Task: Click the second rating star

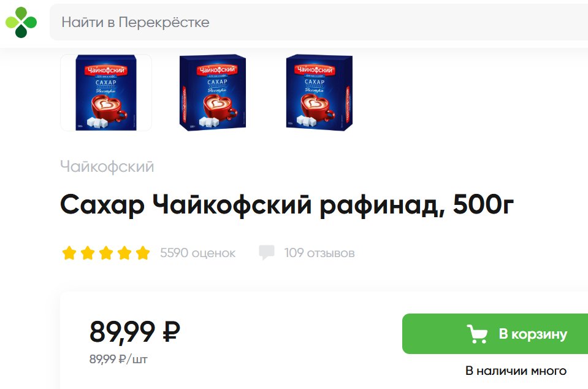Action: coord(88,253)
